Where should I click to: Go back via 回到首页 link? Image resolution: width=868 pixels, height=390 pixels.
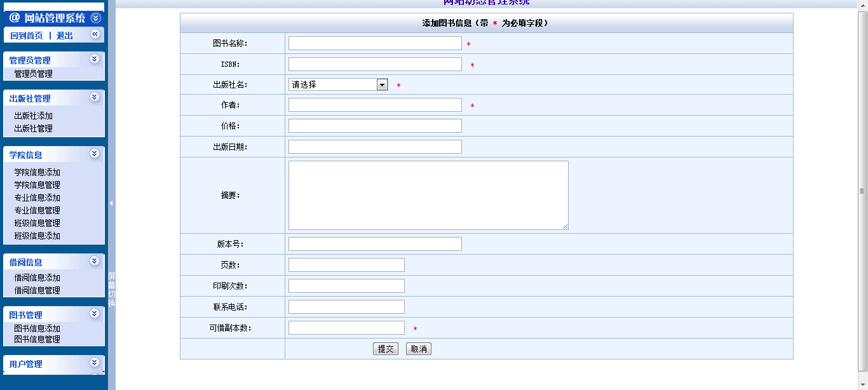tap(27, 36)
